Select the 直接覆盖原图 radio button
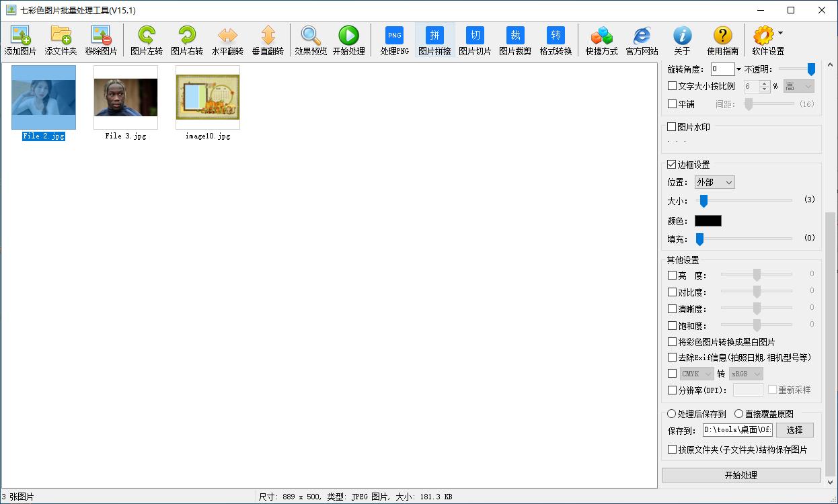Viewport: 838px width, 504px height. 738,414
